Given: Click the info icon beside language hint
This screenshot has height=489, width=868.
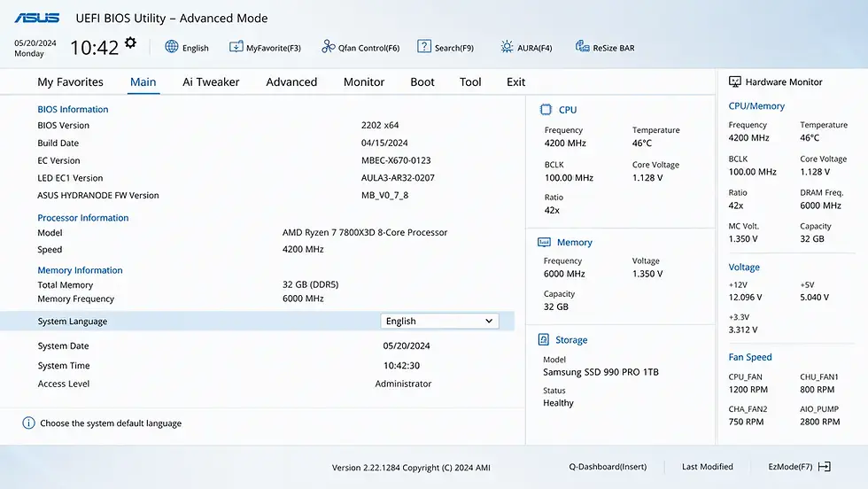Looking at the screenshot, I should [x=28, y=423].
